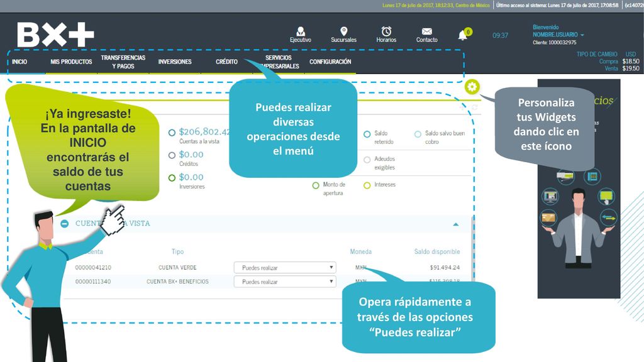
Task: Click the BX+ logo
Action: click(x=55, y=35)
